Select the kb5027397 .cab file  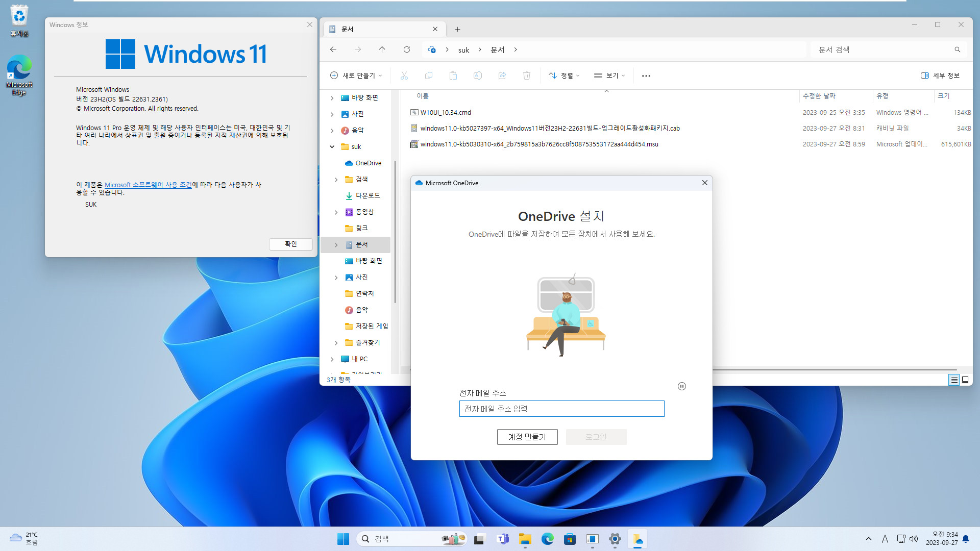pyautogui.click(x=550, y=129)
